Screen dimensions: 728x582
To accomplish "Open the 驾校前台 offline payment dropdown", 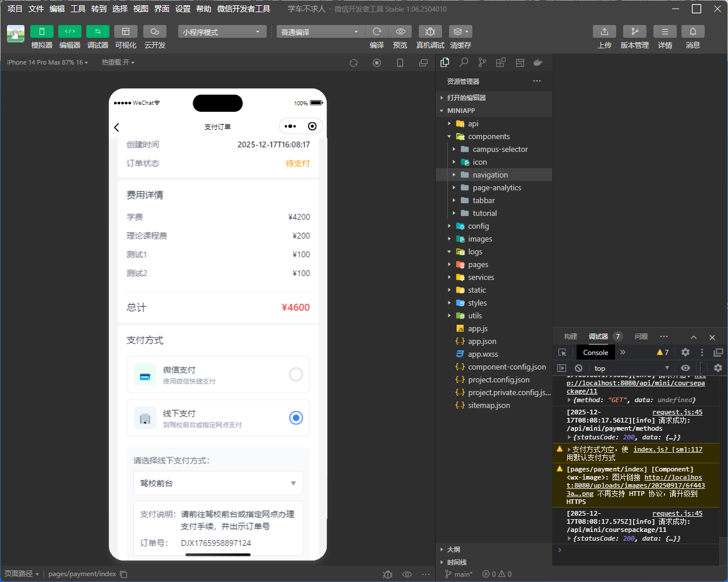I will pyautogui.click(x=218, y=483).
